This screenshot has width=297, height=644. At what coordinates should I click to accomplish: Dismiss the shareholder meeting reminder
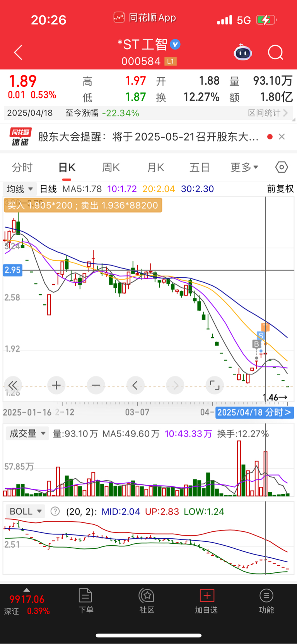282,137
